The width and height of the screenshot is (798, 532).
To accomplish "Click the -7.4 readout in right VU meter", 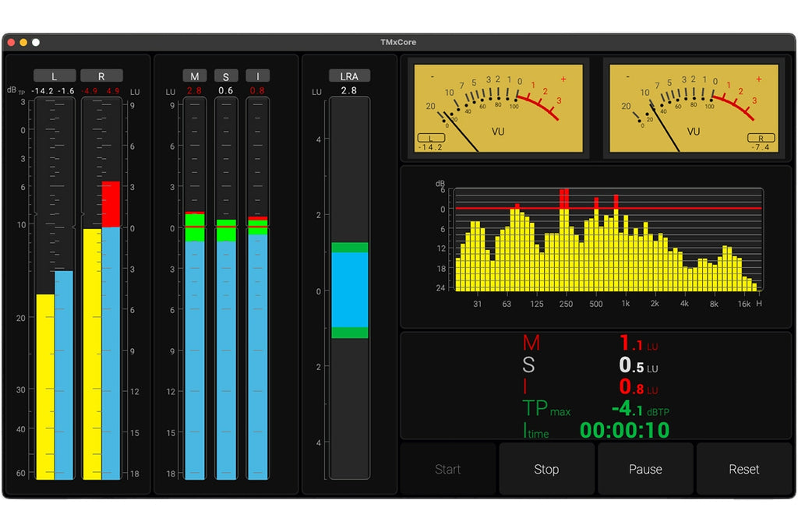I will click(x=761, y=147).
